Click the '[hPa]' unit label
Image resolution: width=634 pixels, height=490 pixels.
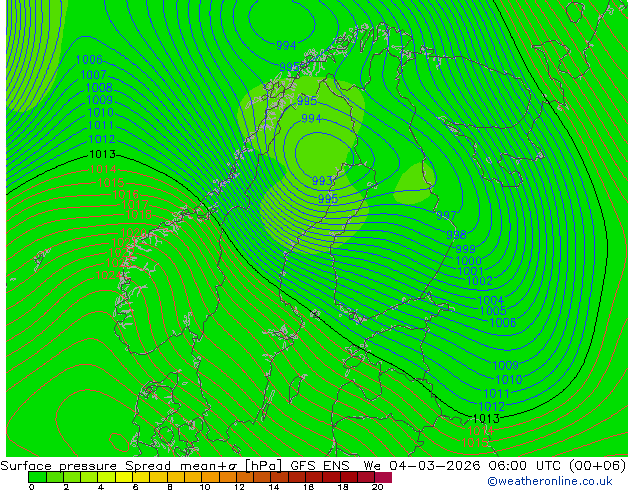tap(263, 466)
